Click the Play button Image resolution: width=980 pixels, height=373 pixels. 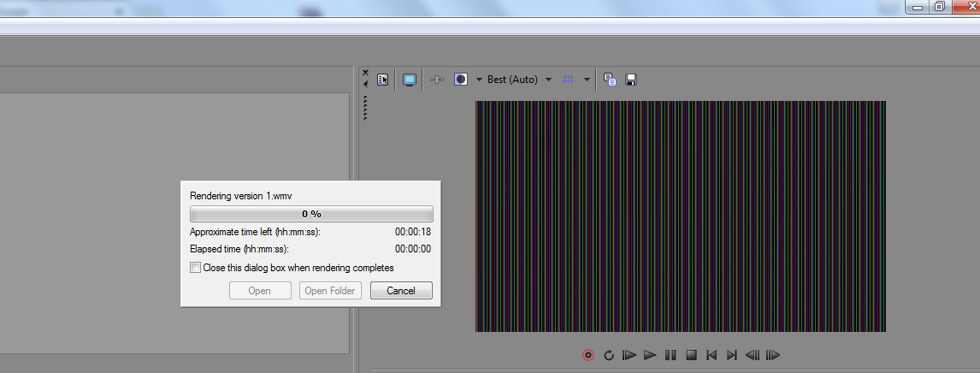[x=650, y=355]
